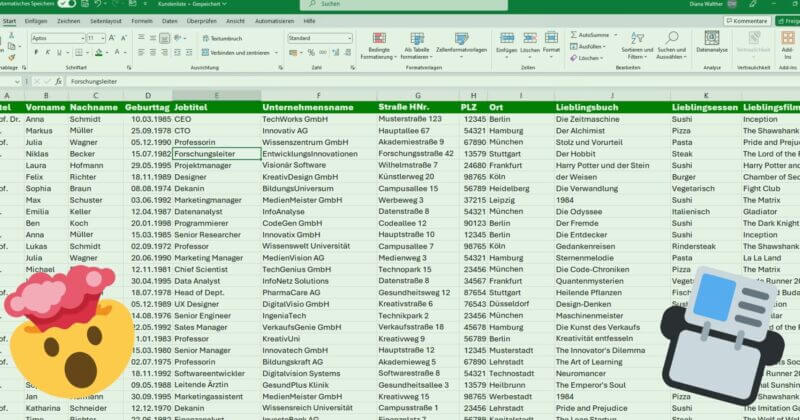
Task: Switch to the Einfügen ribbon tab
Action: click(x=36, y=21)
